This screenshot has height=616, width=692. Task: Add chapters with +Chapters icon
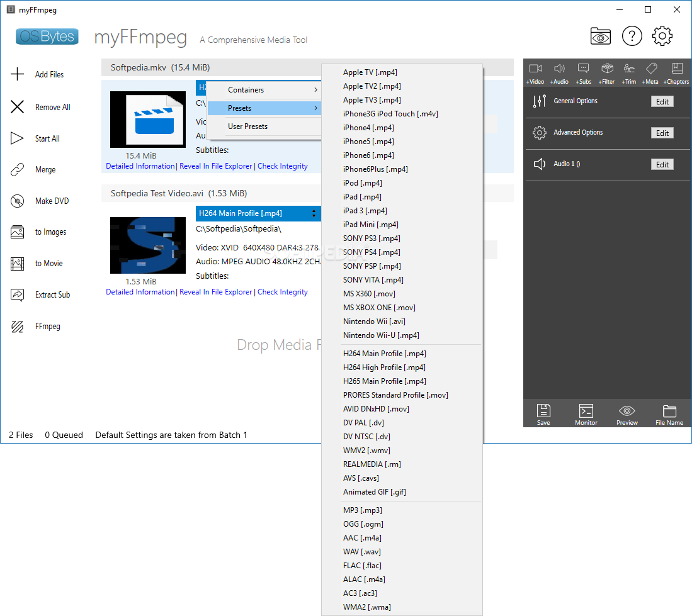tap(676, 74)
